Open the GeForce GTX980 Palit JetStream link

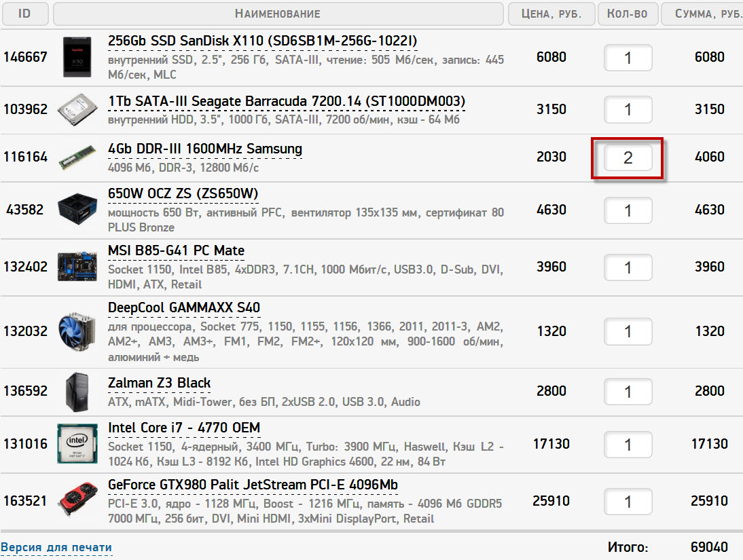click(253, 485)
